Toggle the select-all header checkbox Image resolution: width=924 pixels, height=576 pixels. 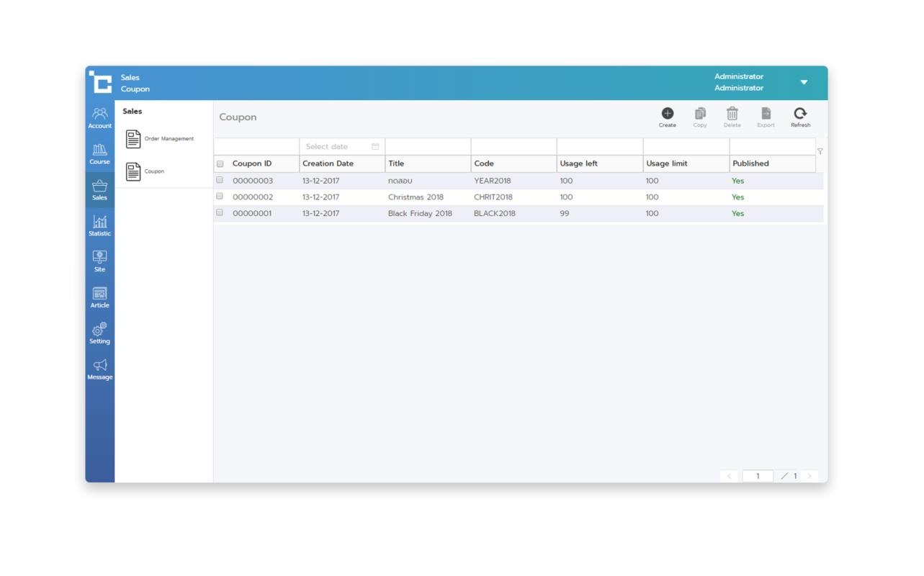coord(220,164)
